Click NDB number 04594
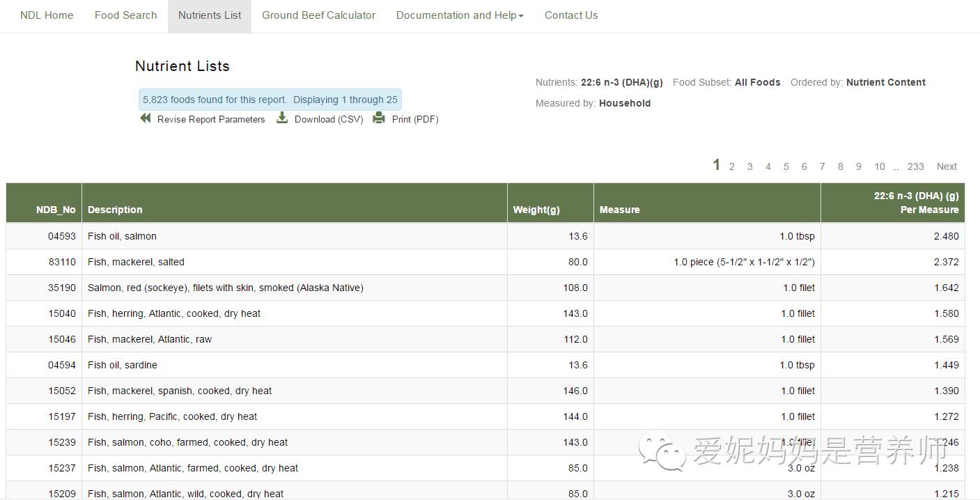The width and height of the screenshot is (980, 500). (62, 365)
